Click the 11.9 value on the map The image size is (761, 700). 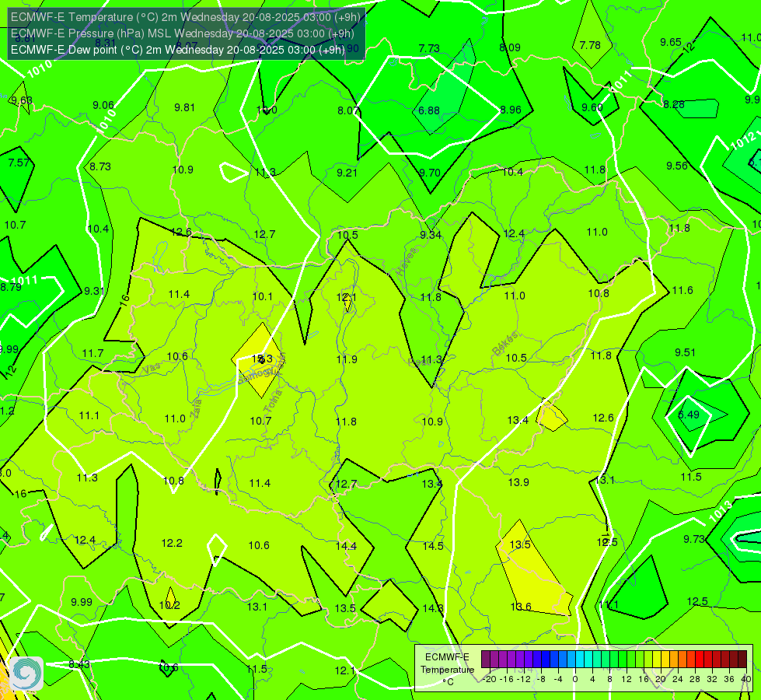click(x=347, y=359)
